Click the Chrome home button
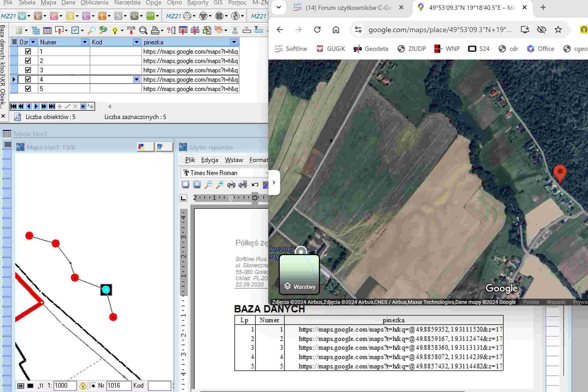Image resolution: width=588 pixels, height=392 pixels. 336,30
